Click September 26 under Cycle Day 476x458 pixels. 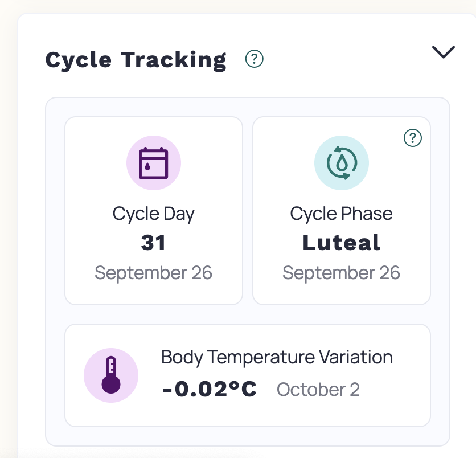tap(154, 272)
